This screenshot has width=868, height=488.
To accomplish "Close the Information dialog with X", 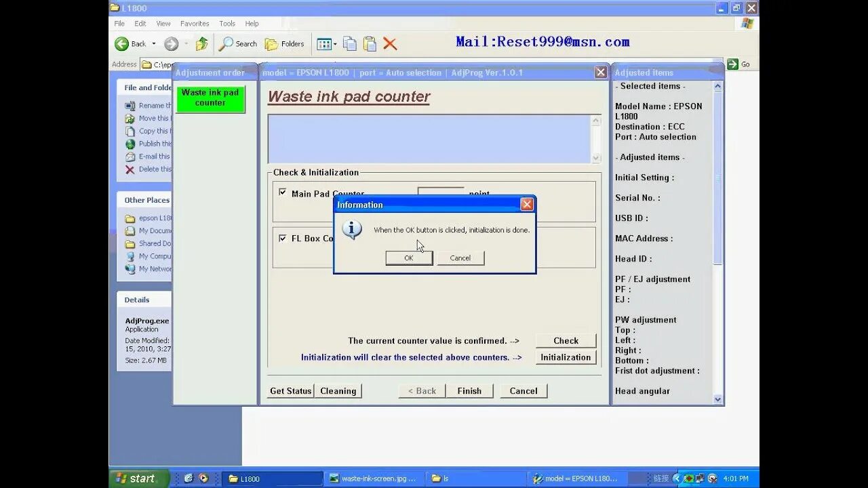I will tap(527, 205).
